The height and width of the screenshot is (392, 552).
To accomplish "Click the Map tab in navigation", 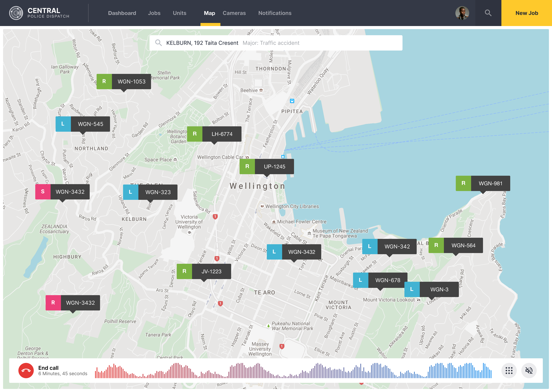I will (x=210, y=13).
